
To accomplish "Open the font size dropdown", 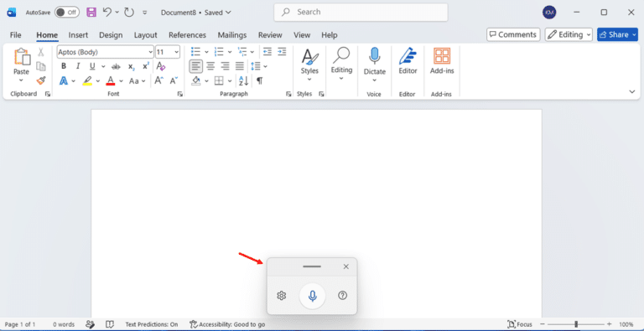I will (177, 52).
